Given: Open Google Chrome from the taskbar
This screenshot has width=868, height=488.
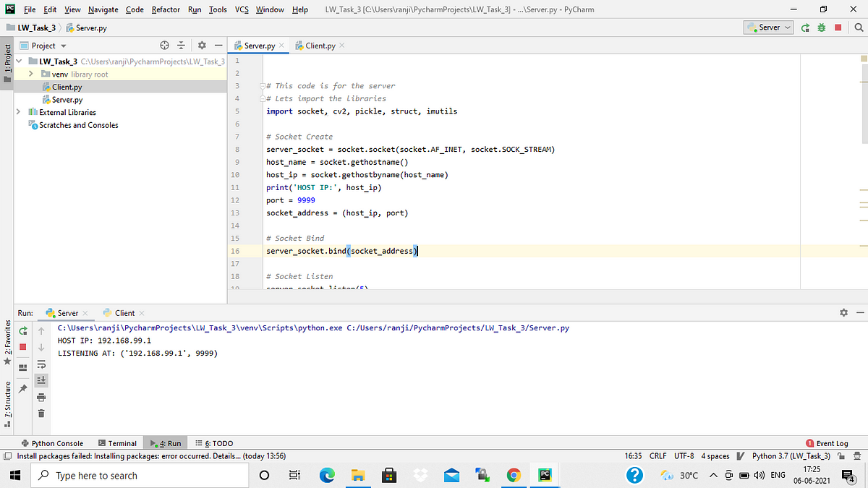Looking at the screenshot, I should pos(514,475).
